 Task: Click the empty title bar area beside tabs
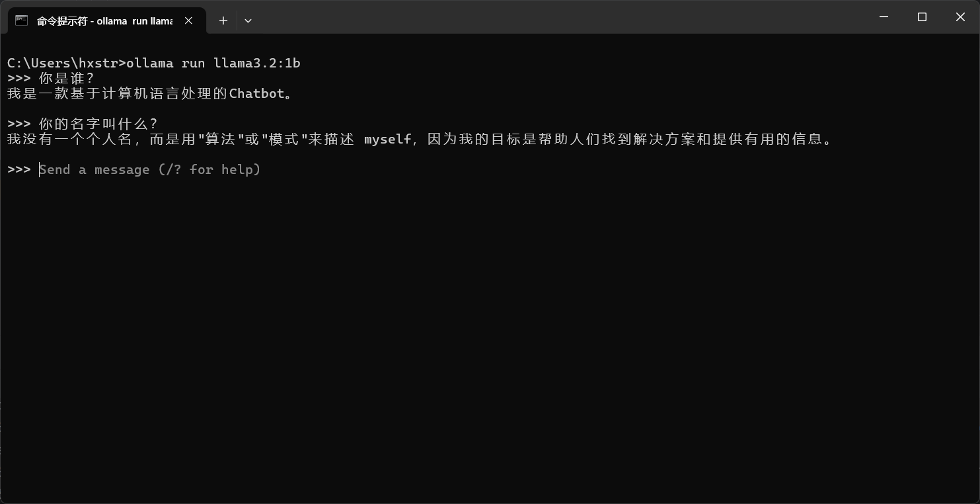(x=562, y=17)
